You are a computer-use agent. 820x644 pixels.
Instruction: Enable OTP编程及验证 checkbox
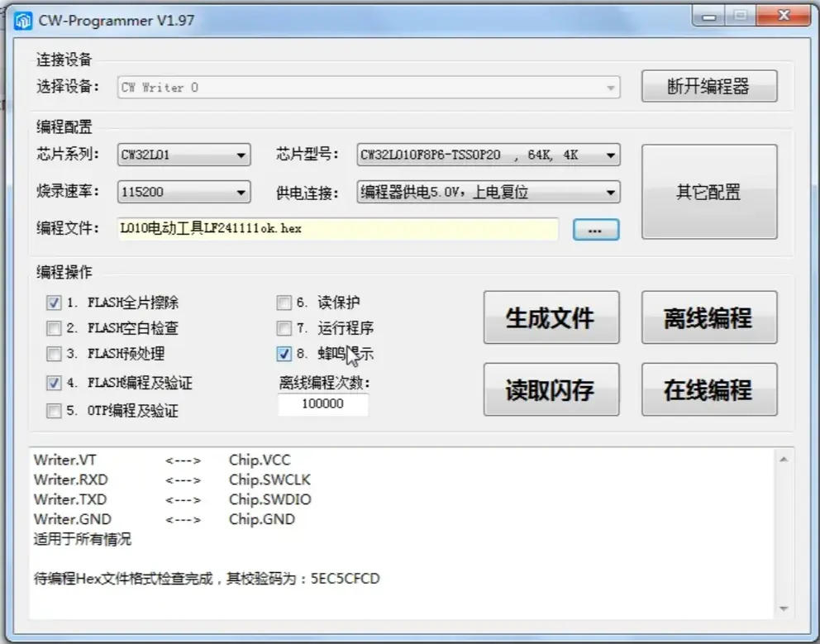point(54,411)
